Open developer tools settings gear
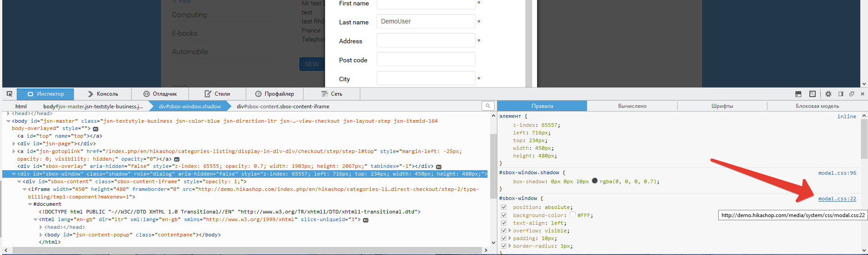 point(828,94)
